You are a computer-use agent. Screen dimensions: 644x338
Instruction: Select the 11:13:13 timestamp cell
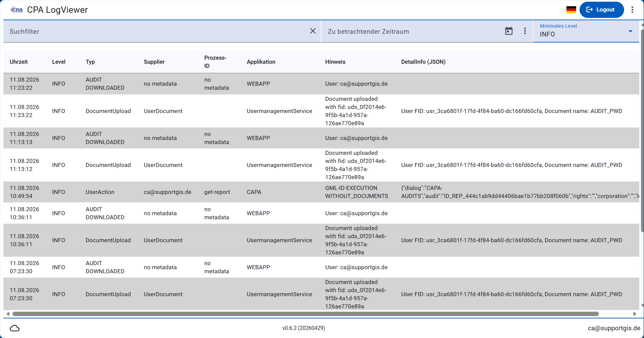[x=24, y=138]
